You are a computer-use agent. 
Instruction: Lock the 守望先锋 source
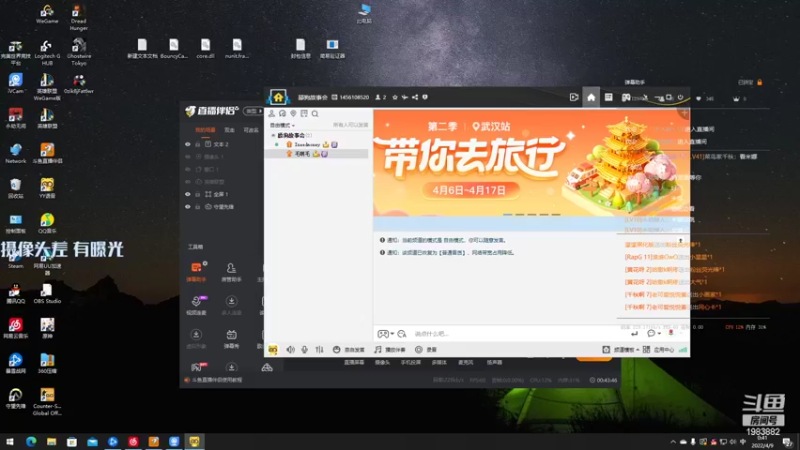[x=197, y=207]
